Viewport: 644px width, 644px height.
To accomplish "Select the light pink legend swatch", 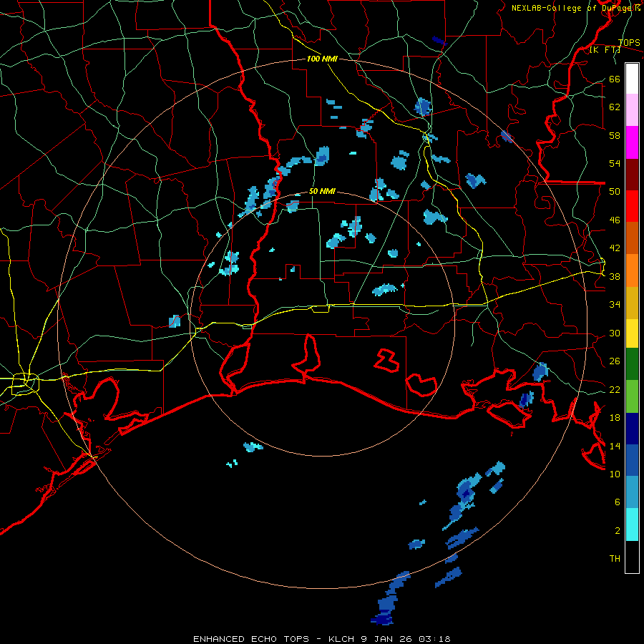I will pos(632,110).
